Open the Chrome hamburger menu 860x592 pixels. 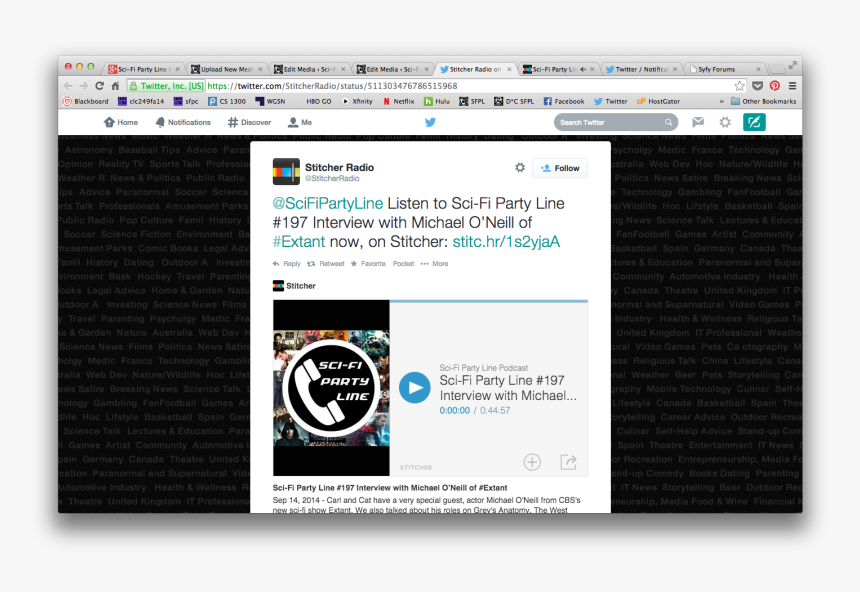point(793,86)
